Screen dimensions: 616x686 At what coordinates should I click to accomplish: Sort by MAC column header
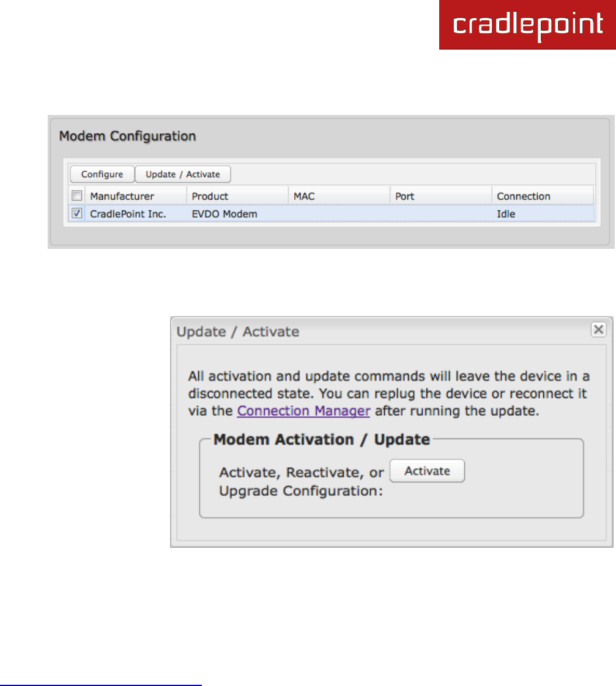(x=339, y=196)
